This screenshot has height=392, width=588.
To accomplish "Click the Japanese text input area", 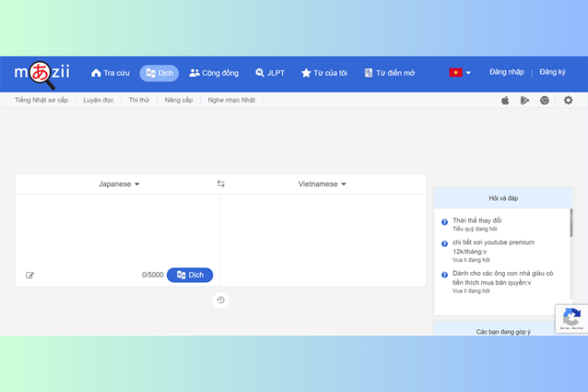I will point(118,229).
